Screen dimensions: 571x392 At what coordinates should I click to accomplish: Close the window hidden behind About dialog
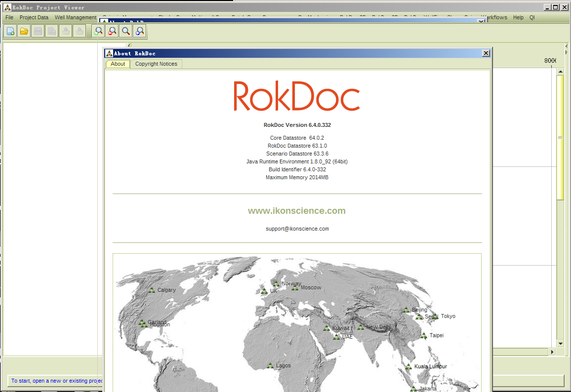point(481,21)
